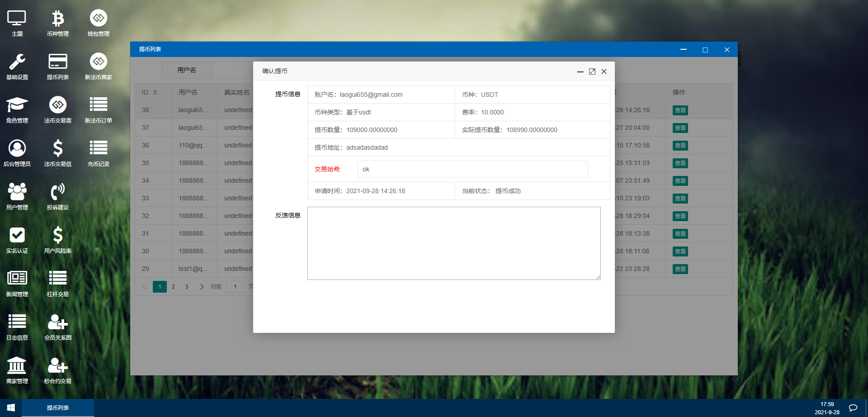Open the Windows Start menu

(x=11, y=408)
